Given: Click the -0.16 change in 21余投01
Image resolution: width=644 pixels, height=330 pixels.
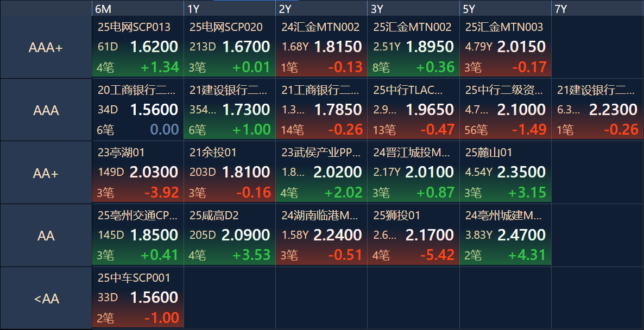Looking at the screenshot, I should click(254, 193).
